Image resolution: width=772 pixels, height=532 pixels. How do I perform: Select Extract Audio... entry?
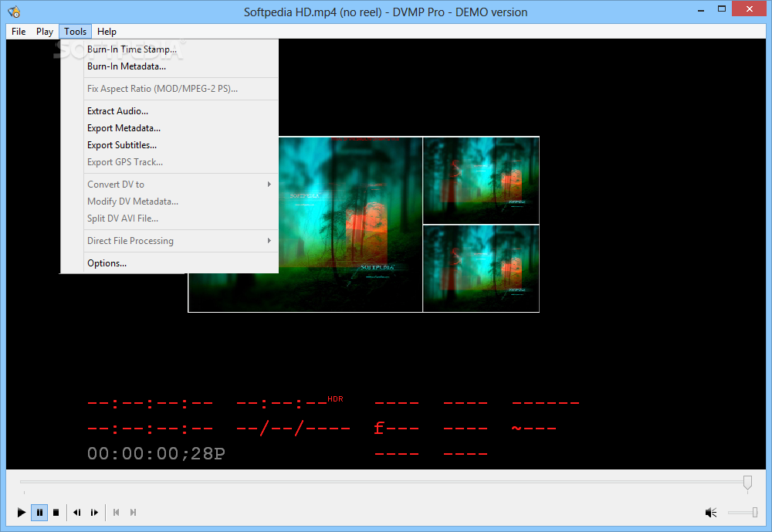169,111
